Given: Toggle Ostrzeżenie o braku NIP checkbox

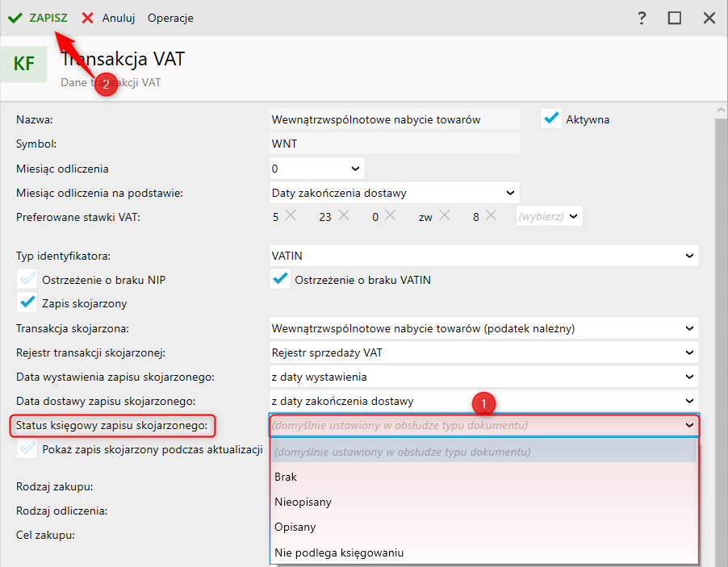Looking at the screenshot, I should pyautogui.click(x=27, y=279).
